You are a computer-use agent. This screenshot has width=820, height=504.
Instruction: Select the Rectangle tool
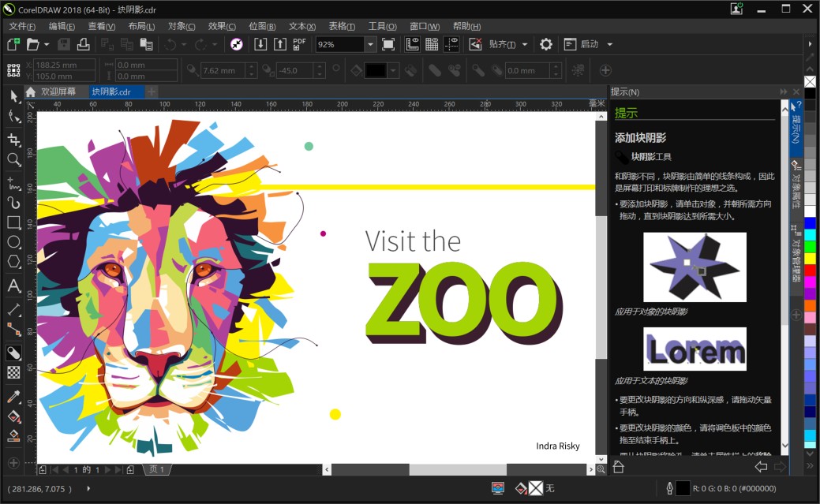click(x=13, y=222)
